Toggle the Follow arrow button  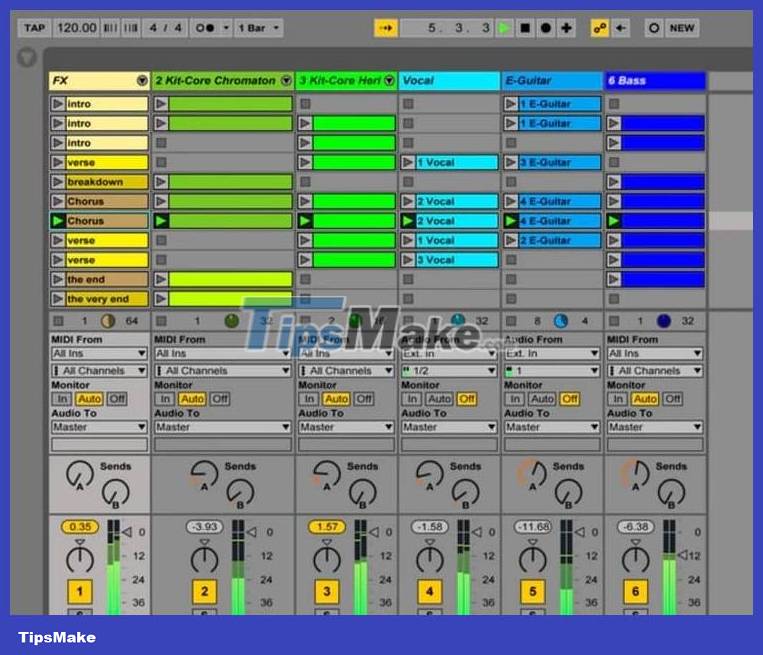pos(386,28)
